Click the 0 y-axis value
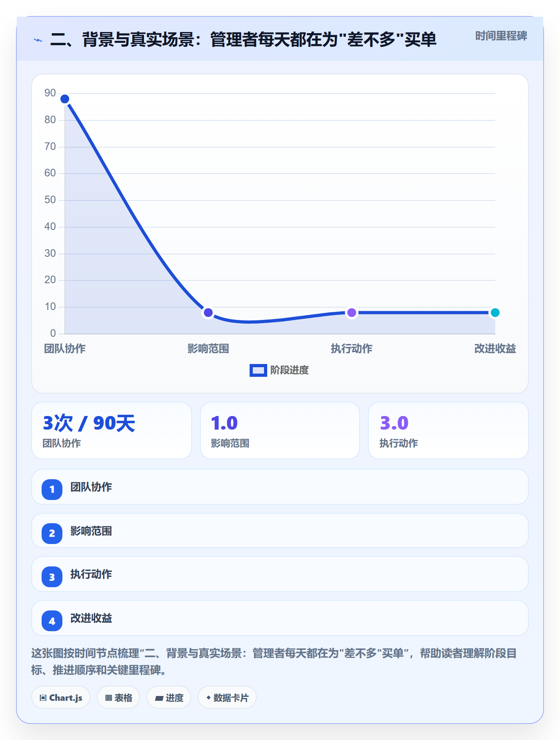The height and width of the screenshot is (740, 560). [53, 334]
